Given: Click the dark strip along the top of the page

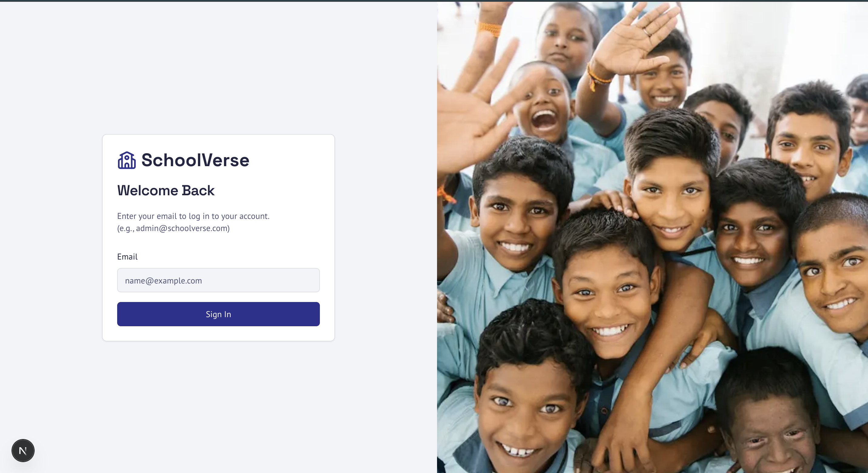Looking at the screenshot, I should click(434, 1).
